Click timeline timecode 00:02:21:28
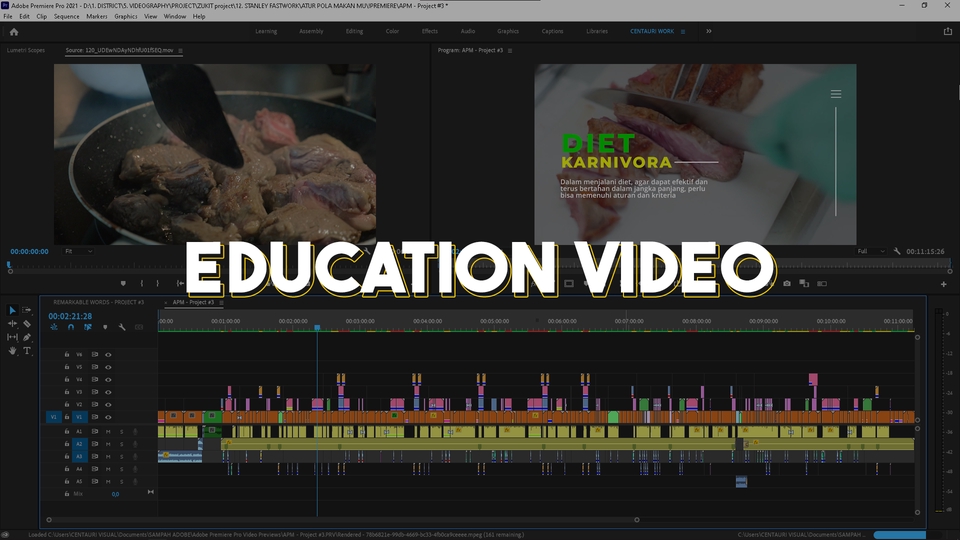Viewport: 960px width, 540px height. tap(70, 317)
